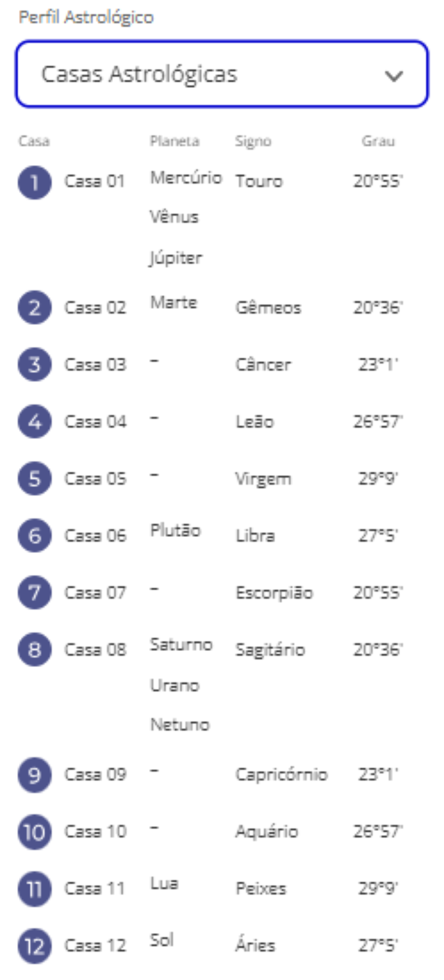
Task: Select the number 1 house badge
Action: click(34, 182)
